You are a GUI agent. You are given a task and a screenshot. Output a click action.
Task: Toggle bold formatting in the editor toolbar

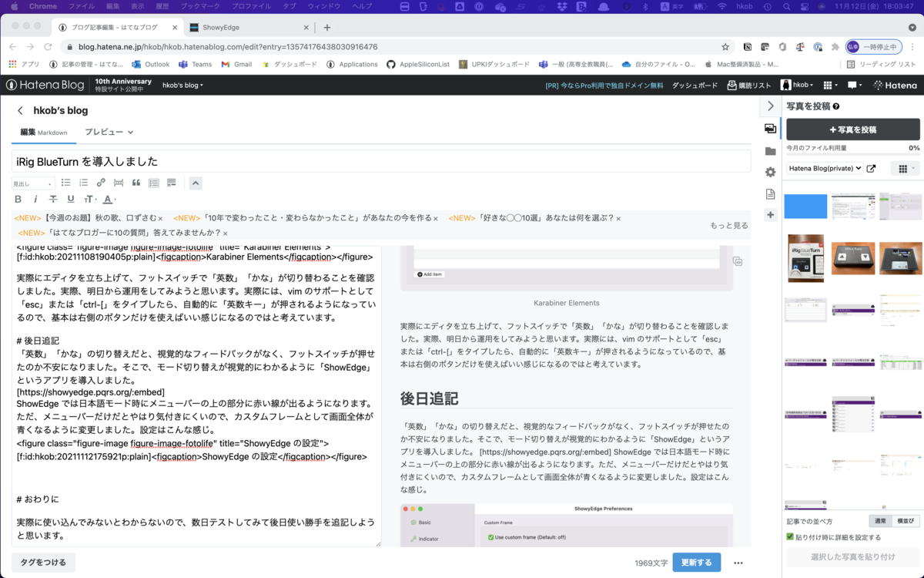coord(18,199)
